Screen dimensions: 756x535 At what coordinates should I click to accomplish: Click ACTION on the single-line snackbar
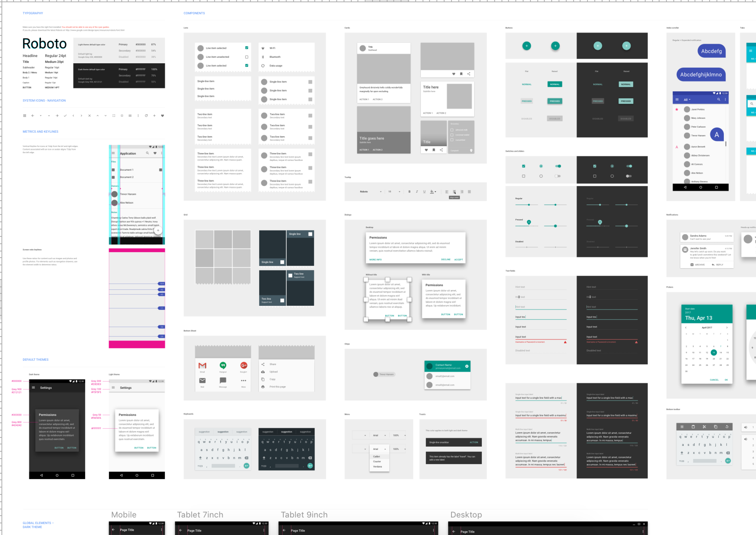tap(474, 442)
